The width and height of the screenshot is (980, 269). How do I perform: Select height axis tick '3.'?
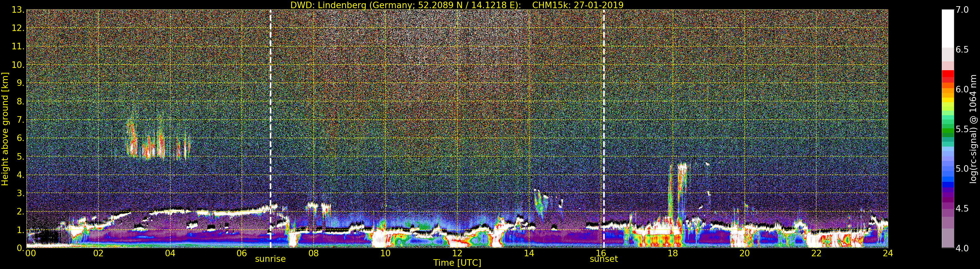[x=20, y=193]
